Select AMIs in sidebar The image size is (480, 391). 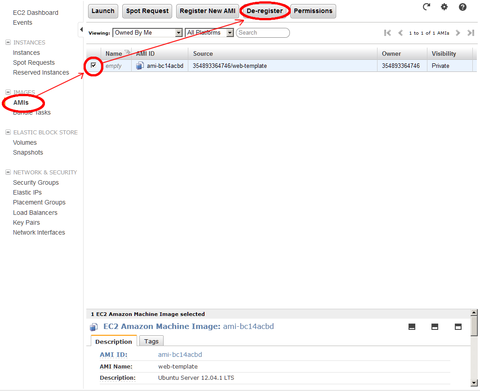21,103
